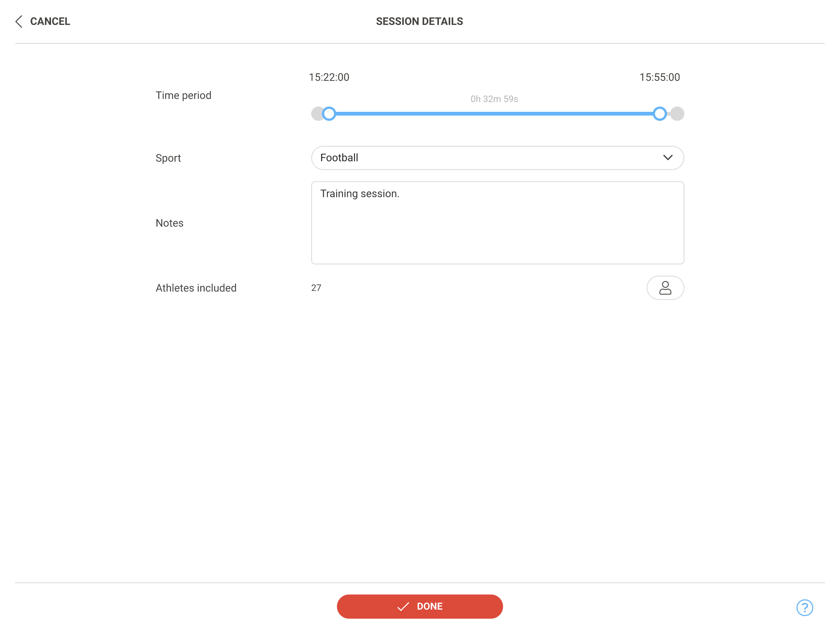Click the start time 15:22:00
Image resolution: width=840 pixels, height=630 pixels.
pos(329,77)
